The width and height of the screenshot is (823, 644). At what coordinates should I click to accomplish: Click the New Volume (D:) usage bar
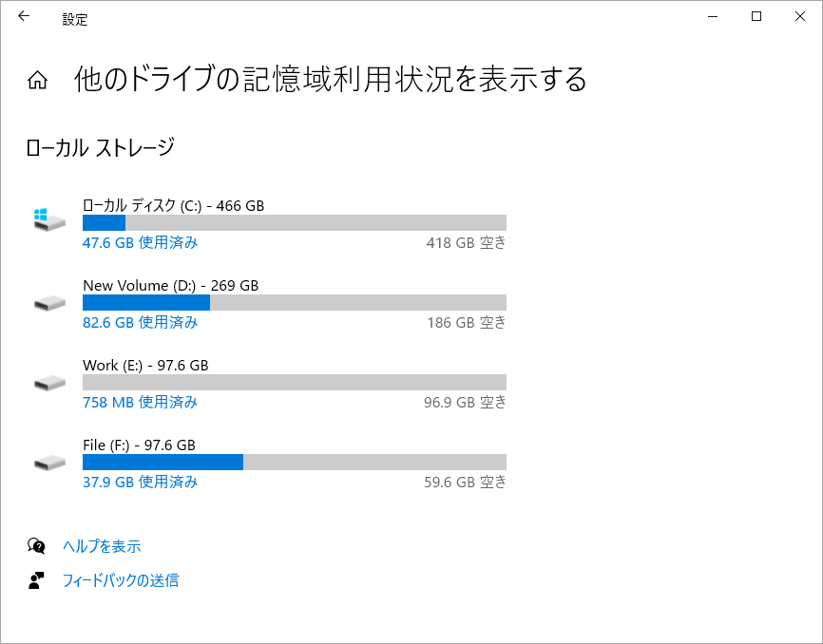[295, 303]
